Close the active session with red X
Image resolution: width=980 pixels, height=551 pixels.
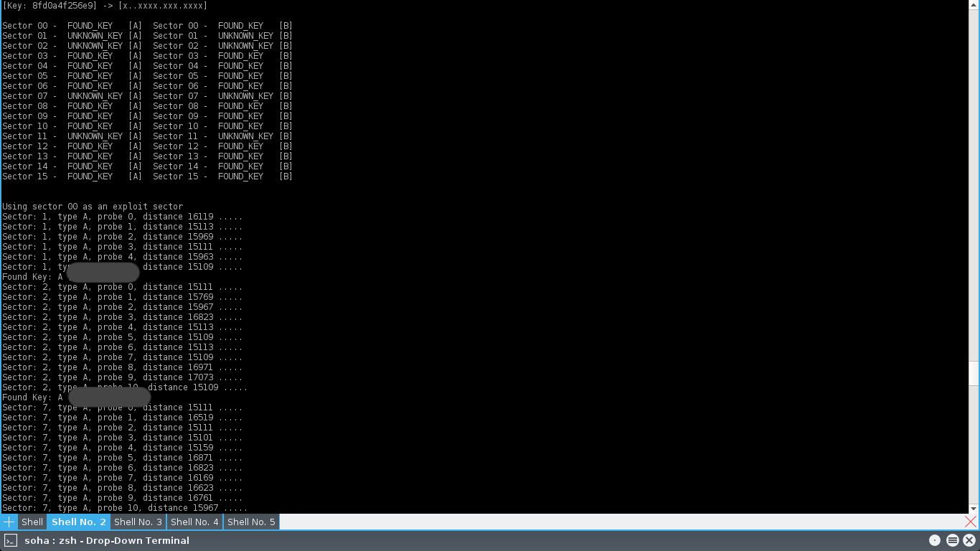[x=971, y=522]
